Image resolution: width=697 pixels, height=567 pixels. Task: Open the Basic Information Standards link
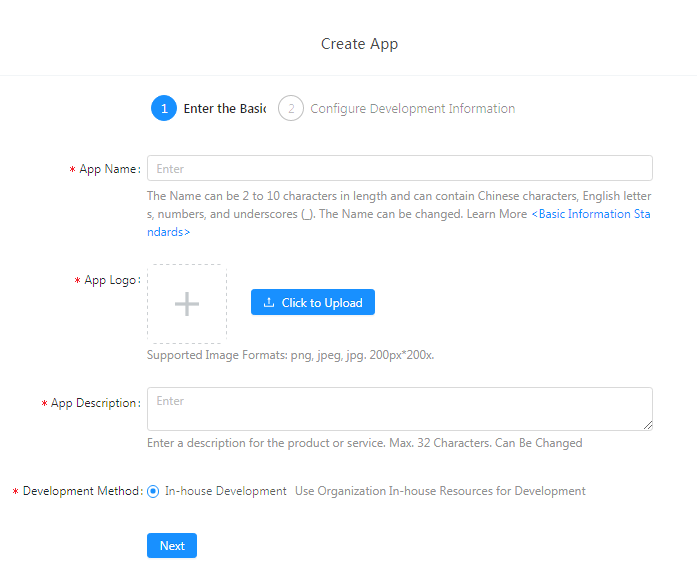click(x=590, y=214)
